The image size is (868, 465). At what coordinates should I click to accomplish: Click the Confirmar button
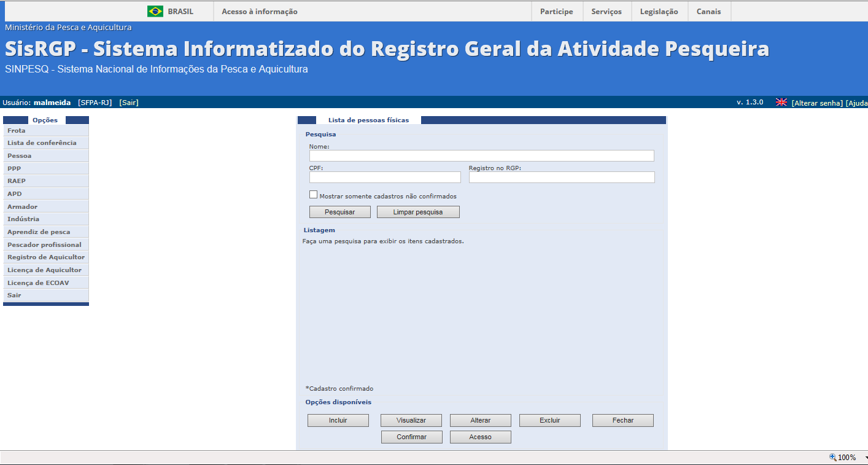[411, 437]
